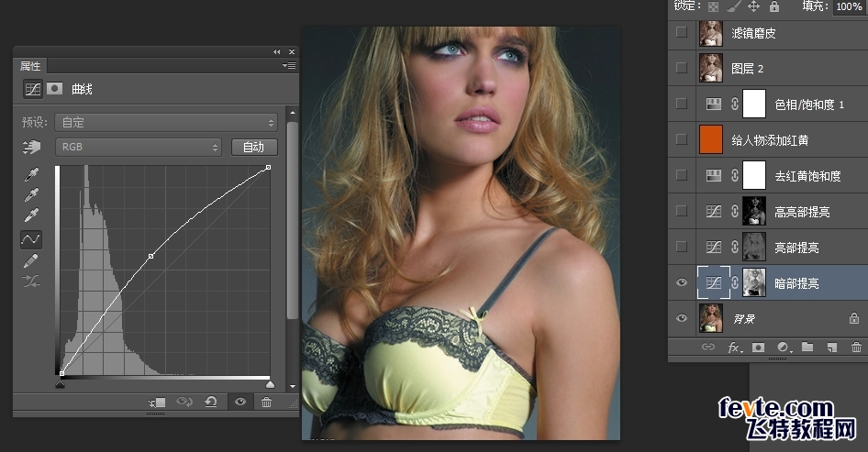Click the black input slider triangle
Image resolution: width=868 pixels, height=452 pixels.
61,384
